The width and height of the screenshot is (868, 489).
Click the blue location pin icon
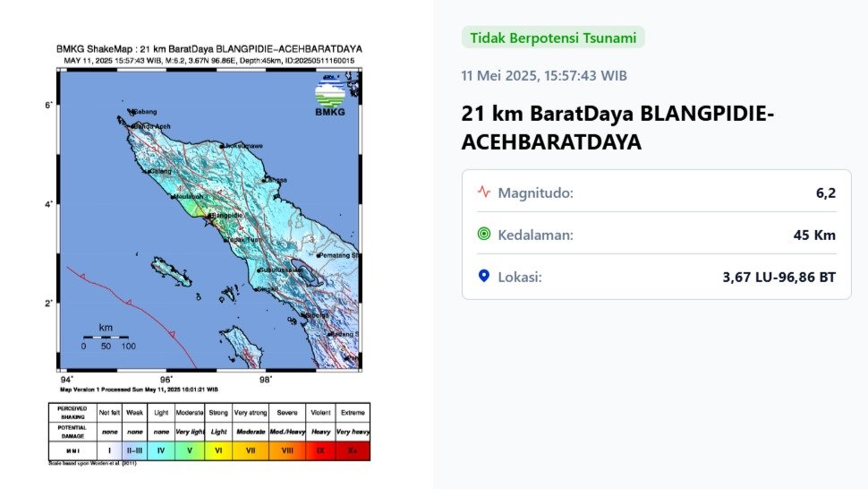(x=484, y=276)
